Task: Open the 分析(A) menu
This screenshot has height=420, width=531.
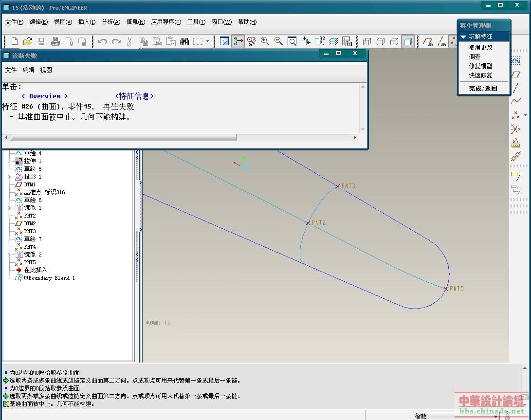Action: tap(111, 22)
